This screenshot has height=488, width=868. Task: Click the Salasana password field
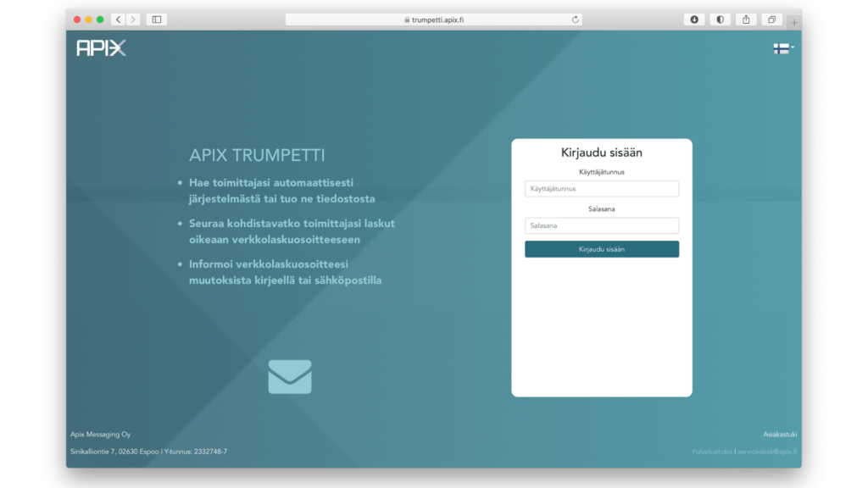[602, 225]
